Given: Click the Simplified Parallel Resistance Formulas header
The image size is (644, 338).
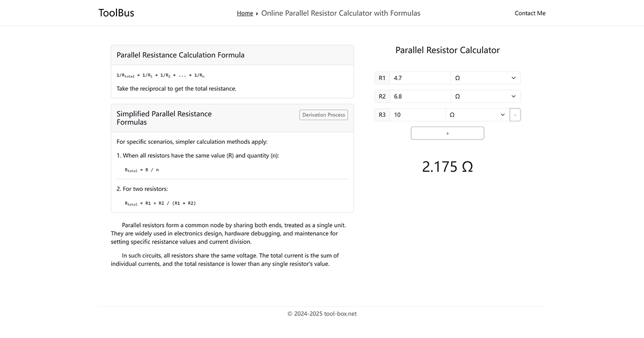Looking at the screenshot, I should 164,117.
